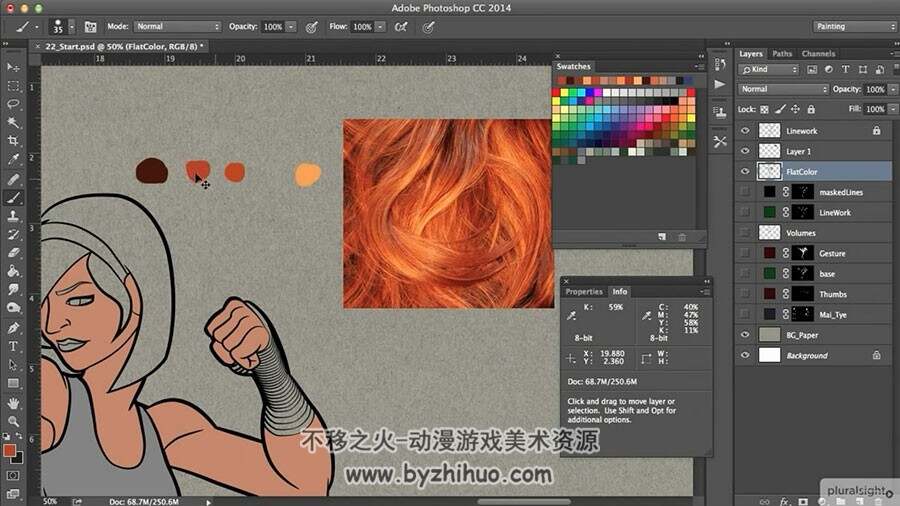Select the Clone Stamp tool
Image resolution: width=900 pixels, height=506 pixels.
point(13,216)
